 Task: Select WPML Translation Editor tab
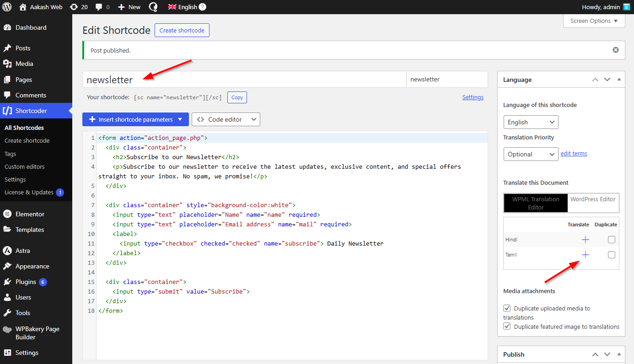coord(536,203)
